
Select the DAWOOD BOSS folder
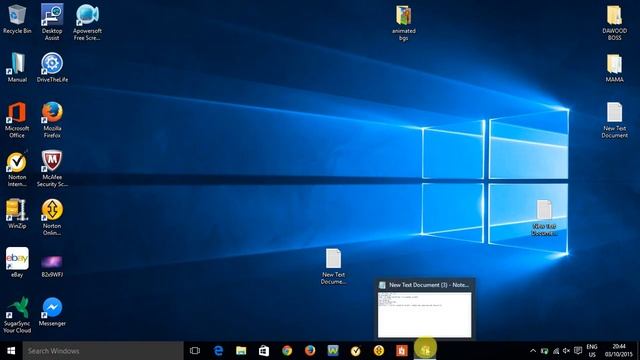click(614, 23)
